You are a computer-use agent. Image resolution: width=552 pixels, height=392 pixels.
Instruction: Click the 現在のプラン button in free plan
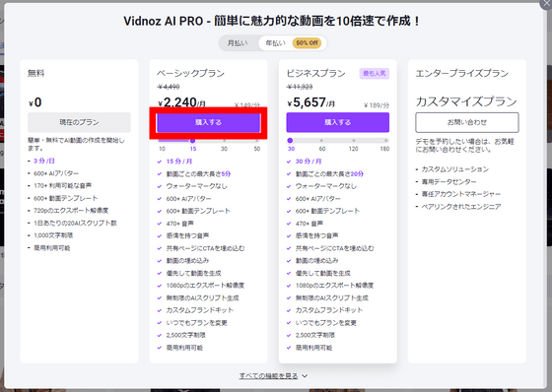pyautogui.click(x=79, y=122)
